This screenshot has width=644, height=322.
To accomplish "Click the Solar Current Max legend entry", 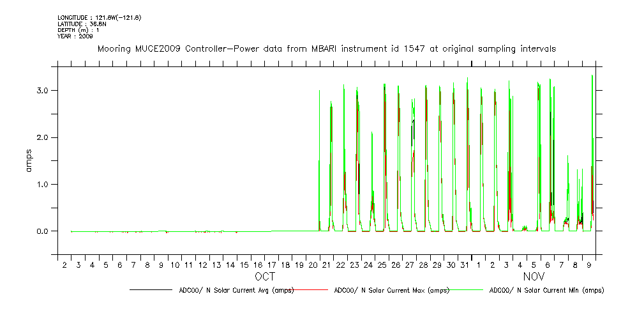I will click(391, 290).
